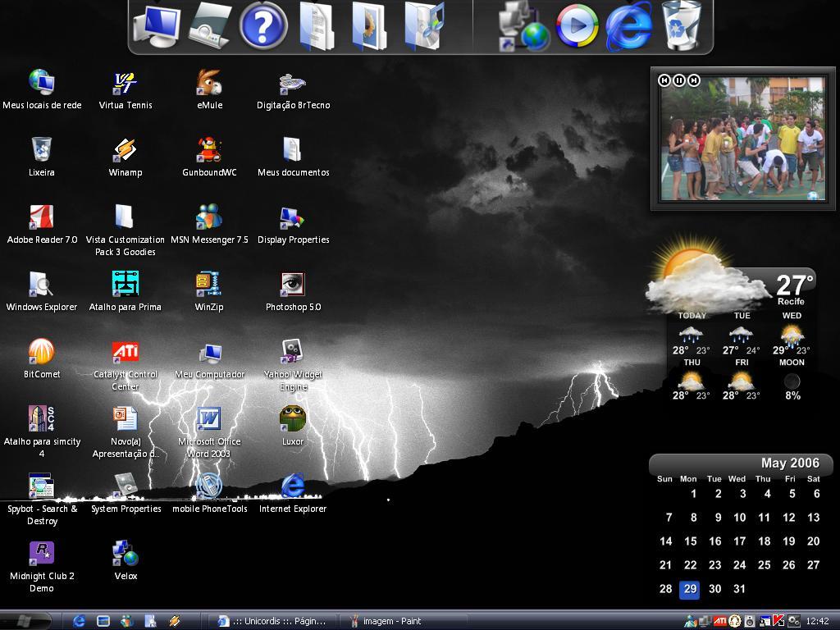This screenshot has height=630, width=840.
Task: Open the My Computer dock icon
Action: [x=157, y=25]
